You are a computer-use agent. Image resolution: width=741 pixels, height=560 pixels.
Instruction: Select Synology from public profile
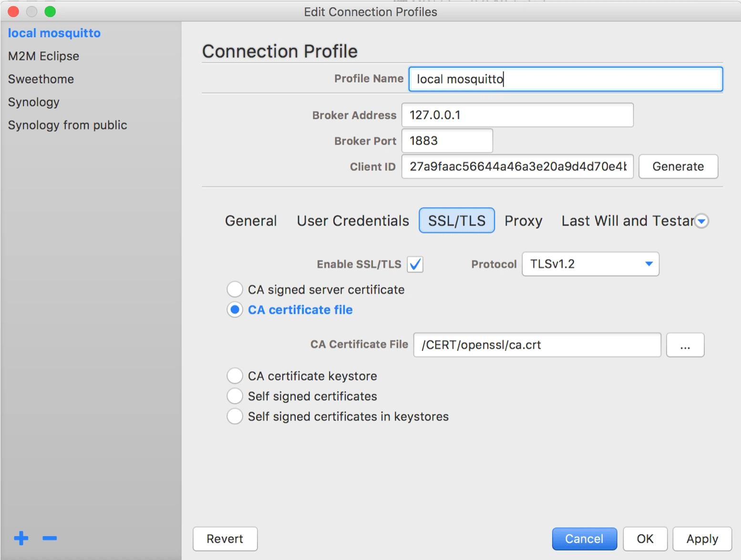pos(67,125)
